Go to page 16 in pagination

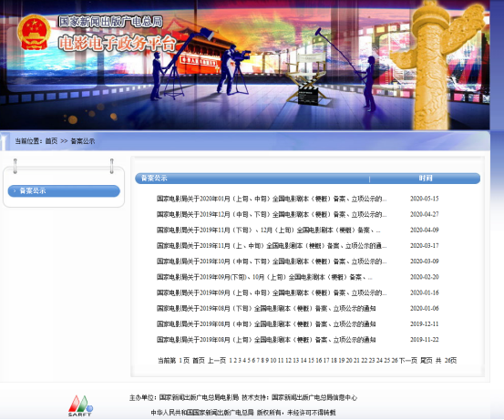point(319,361)
